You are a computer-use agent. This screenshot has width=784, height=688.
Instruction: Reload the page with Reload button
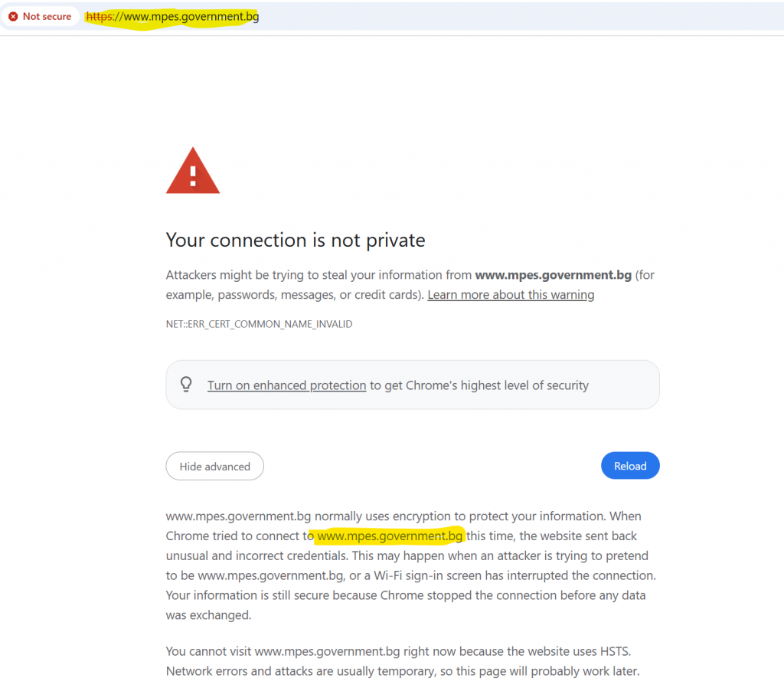(x=630, y=466)
